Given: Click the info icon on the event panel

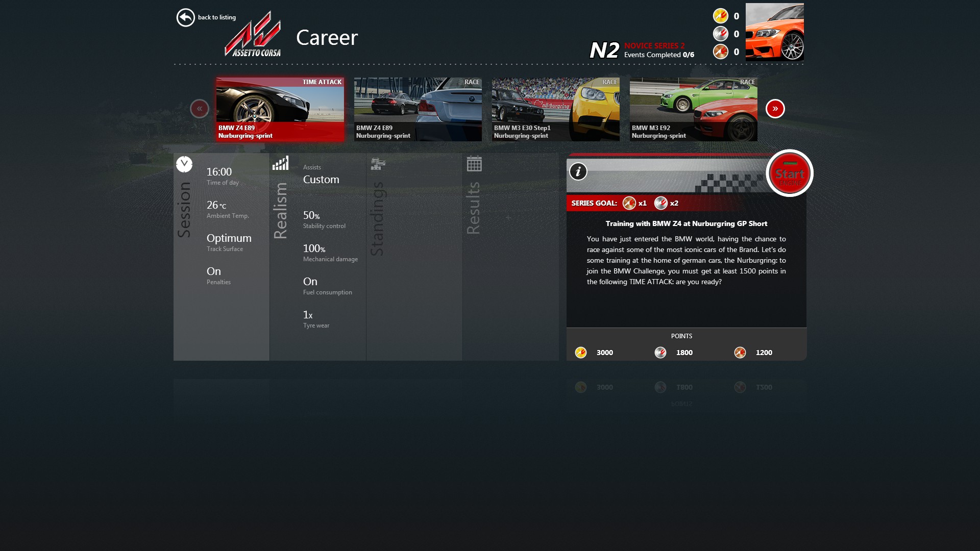Looking at the screenshot, I should (579, 171).
